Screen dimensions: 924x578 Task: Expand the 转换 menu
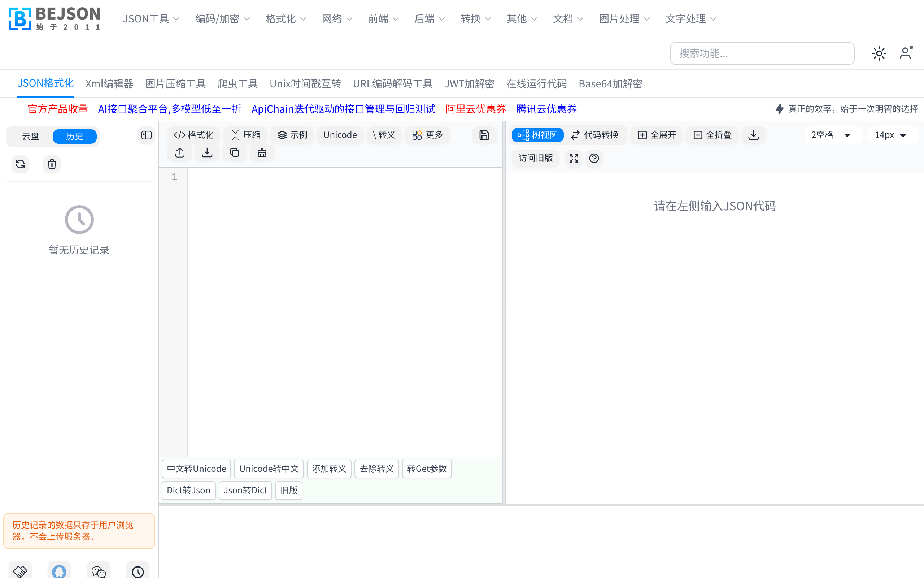(x=475, y=19)
